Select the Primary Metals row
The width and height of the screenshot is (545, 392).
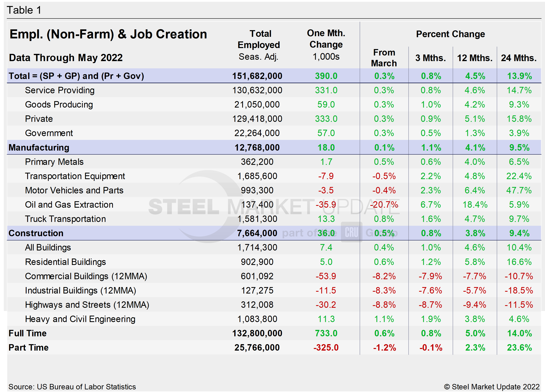[x=54, y=162]
